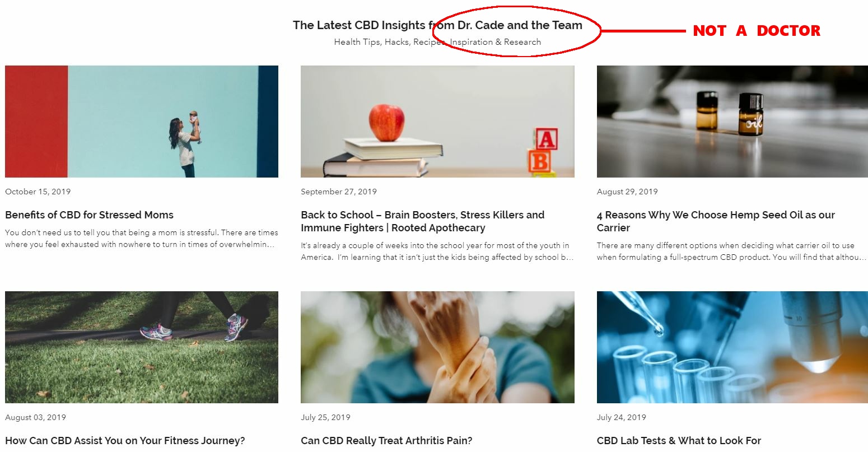
Task: Open 'How Can CBD Assist You on Your Fitness Journey?'
Action: point(125,441)
